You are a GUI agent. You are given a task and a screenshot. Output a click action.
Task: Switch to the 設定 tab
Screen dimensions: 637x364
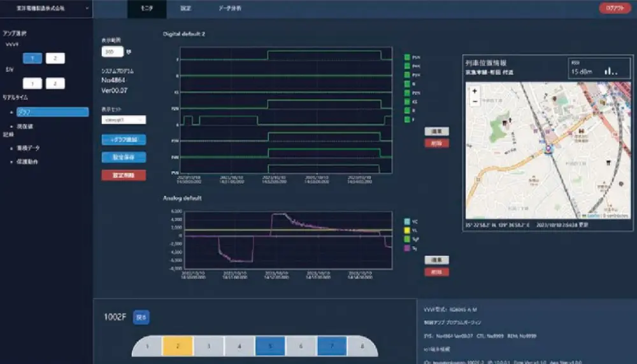pyautogui.click(x=186, y=8)
